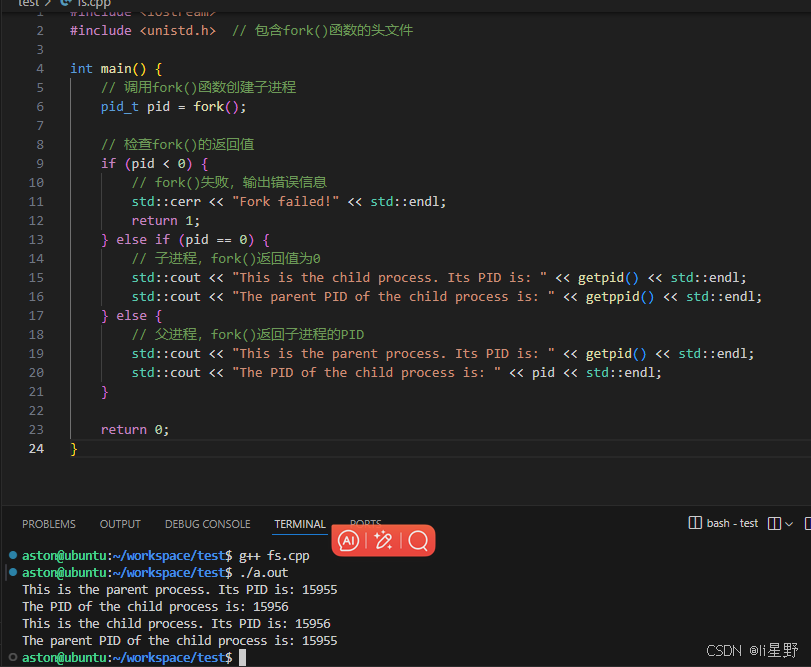811x667 pixels.
Task: Click 'int main() {' on line 4
Action: click(x=116, y=69)
